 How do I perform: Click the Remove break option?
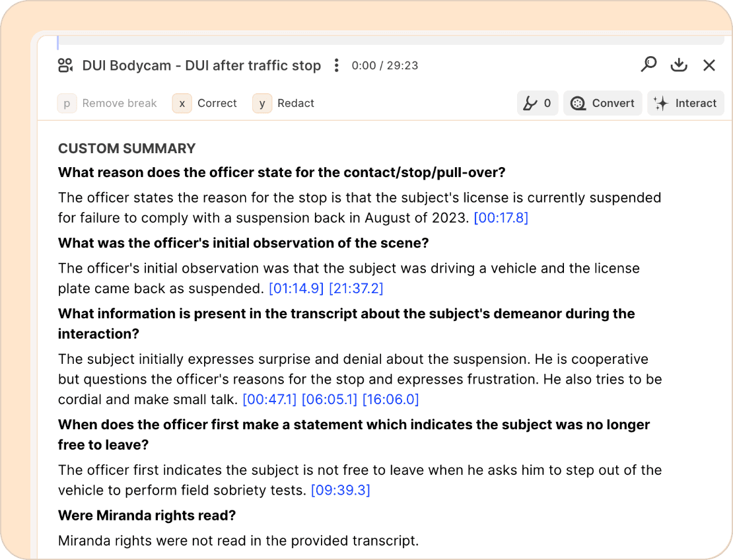108,103
